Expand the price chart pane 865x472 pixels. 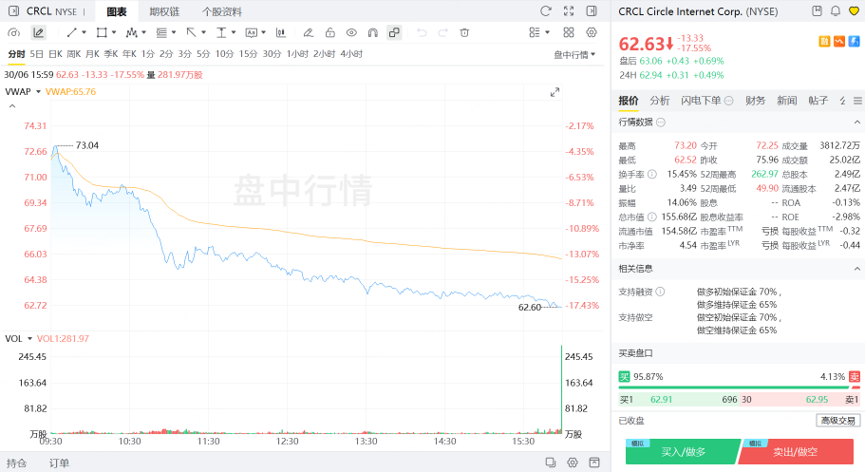555,92
